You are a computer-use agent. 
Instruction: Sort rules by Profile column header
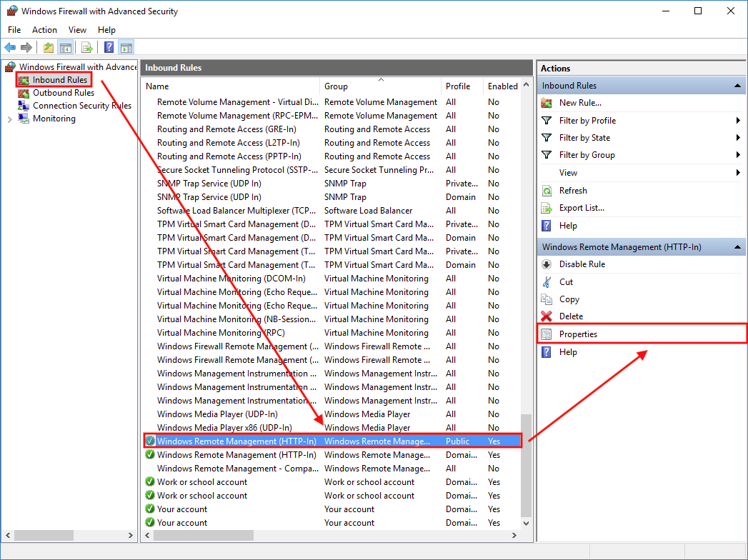[x=462, y=86]
